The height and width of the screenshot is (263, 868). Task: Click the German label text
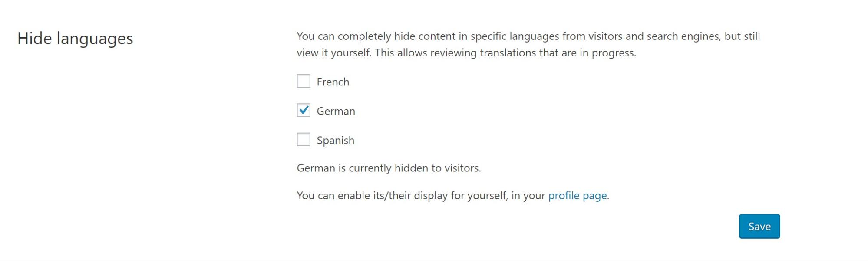pyautogui.click(x=336, y=111)
